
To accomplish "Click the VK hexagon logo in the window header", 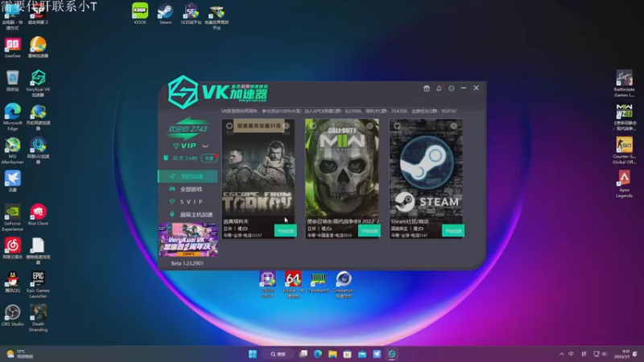I will coord(183,93).
